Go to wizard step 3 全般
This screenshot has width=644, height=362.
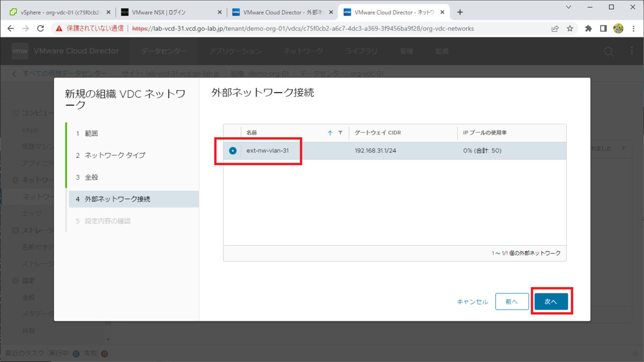(x=87, y=178)
